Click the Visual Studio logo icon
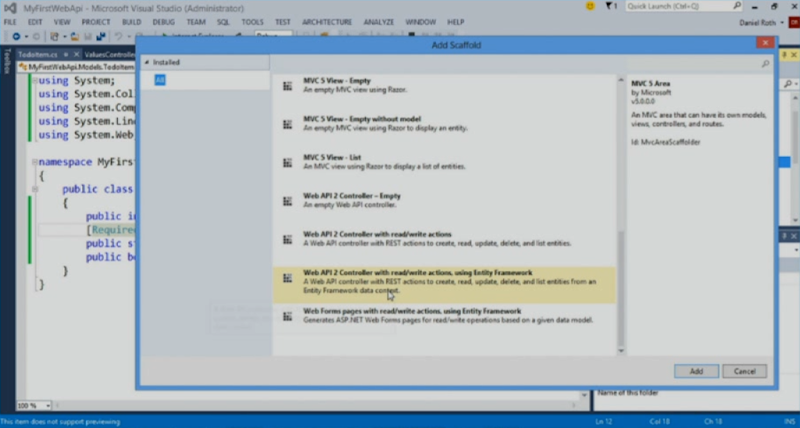800x428 pixels. (x=10, y=8)
